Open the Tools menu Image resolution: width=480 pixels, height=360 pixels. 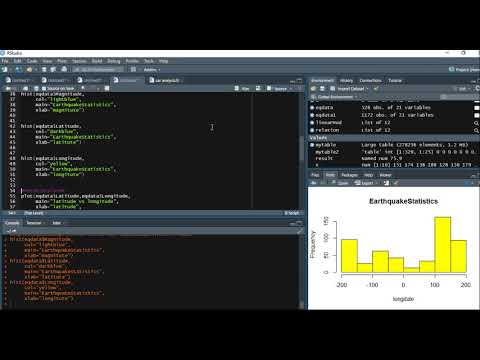pyautogui.click(x=149, y=61)
